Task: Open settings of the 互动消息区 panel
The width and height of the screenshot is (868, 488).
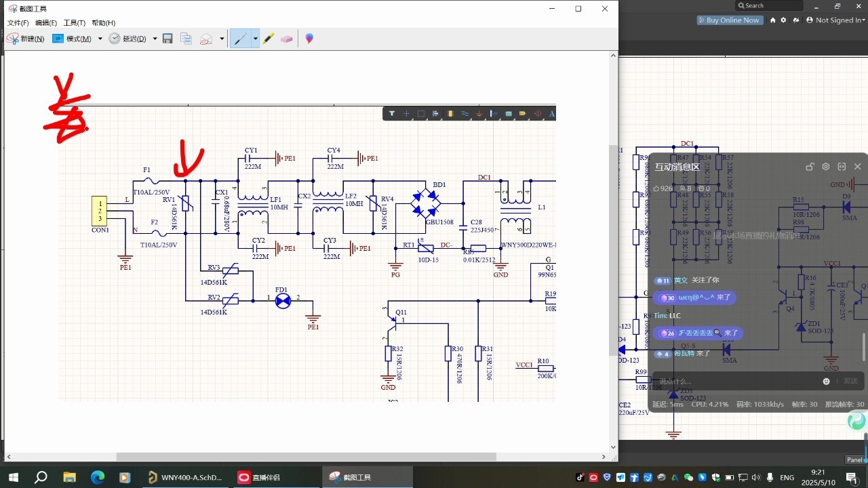Action: click(x=826, y=167)
